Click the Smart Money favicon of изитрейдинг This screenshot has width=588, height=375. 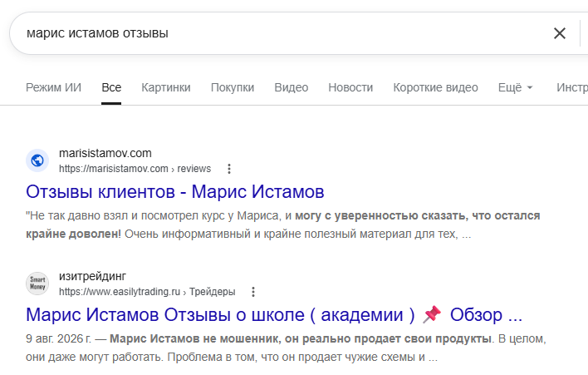coord(37,284)
